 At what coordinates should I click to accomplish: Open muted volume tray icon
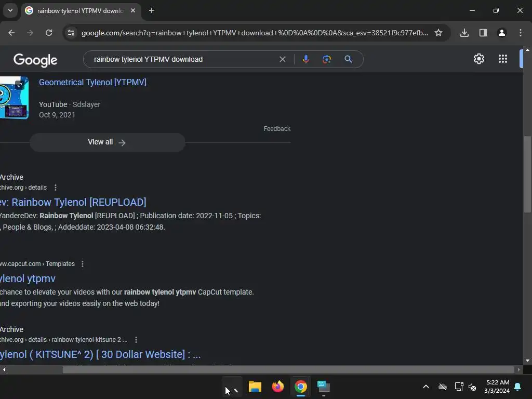472,387
